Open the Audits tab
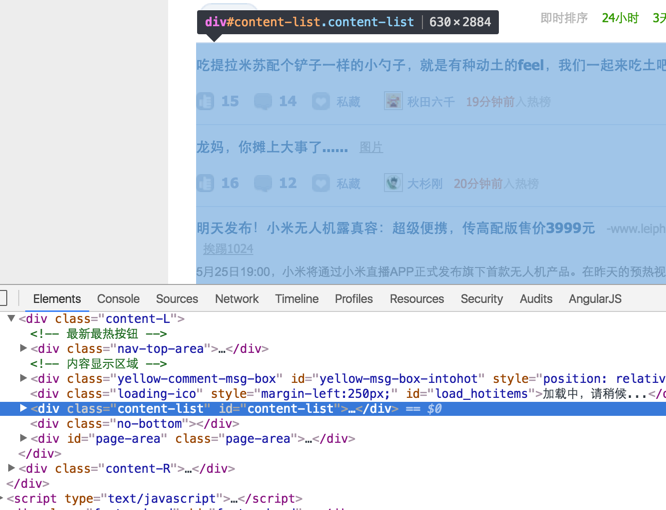Image resolution: width=666 pixels, height=510 pixels. pos(536,299)
